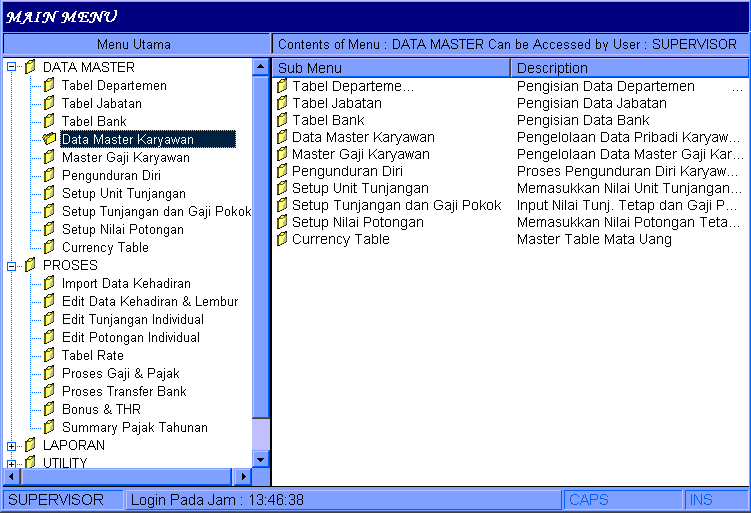Screen dimensions: 751x513
Task: Select Tabel Departemen in the tree
Action: [114, 86]
